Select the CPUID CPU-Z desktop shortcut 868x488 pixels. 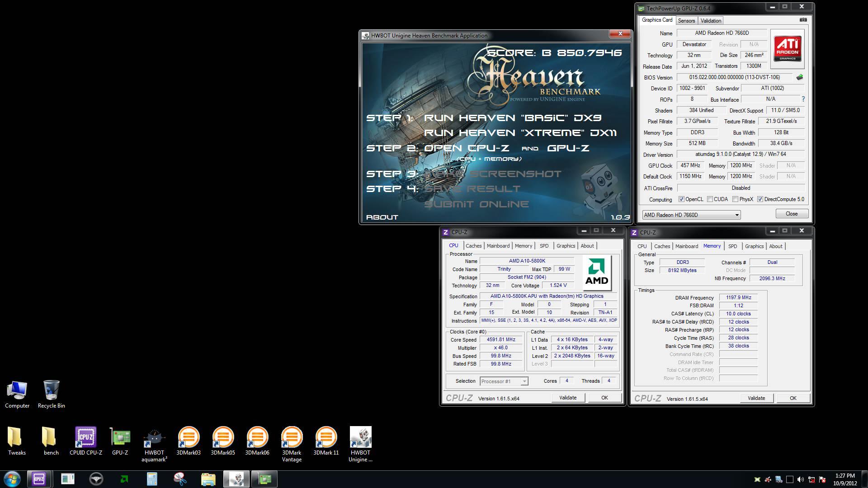[x=85, y=441]
